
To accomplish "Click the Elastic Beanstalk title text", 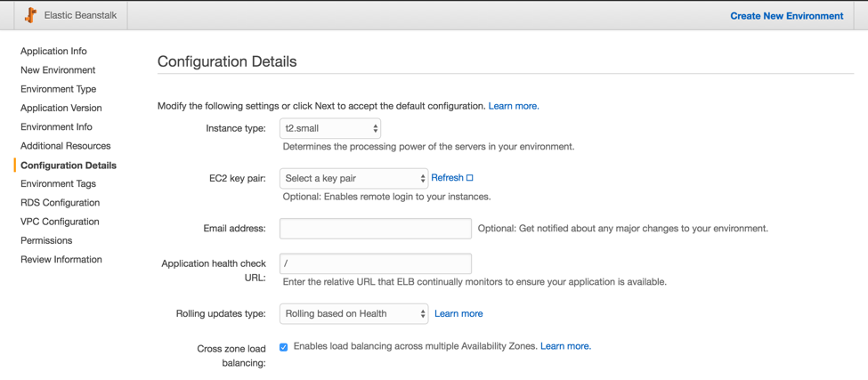I will [80, 15].
